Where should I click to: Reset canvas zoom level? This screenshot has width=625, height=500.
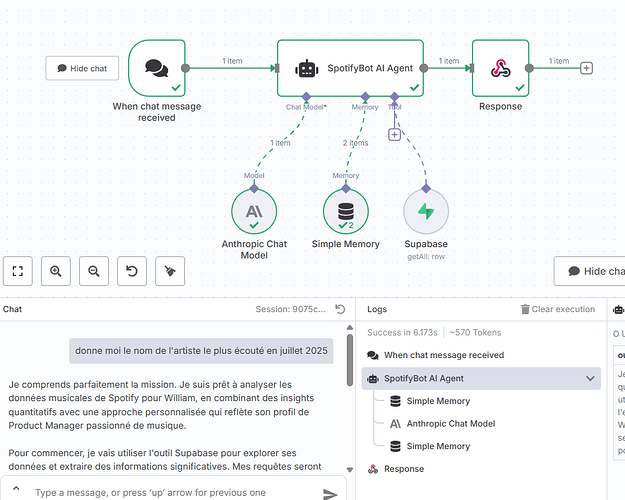point(132,271)
